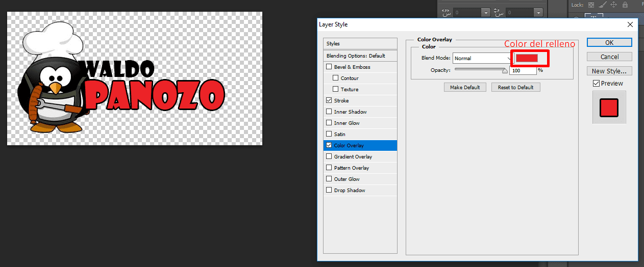This screenshot has width=644, height=267.
Task: Click the Reset to Default button
Action: tap(515, 87)
